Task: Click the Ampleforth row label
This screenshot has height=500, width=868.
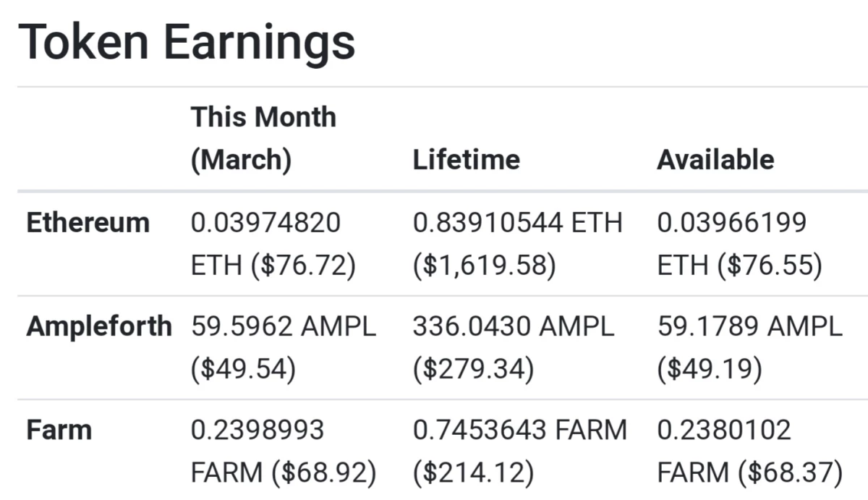Action: (99, 327)
